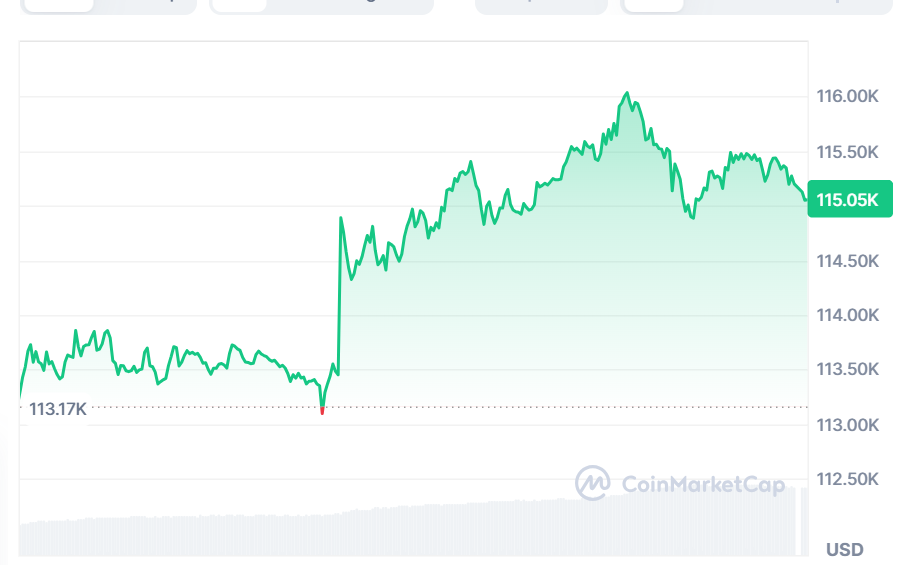The width and height of the screenshot is (902, 565).
Task: Click the 113.00K y-axis label
Action: coord(847,424)
